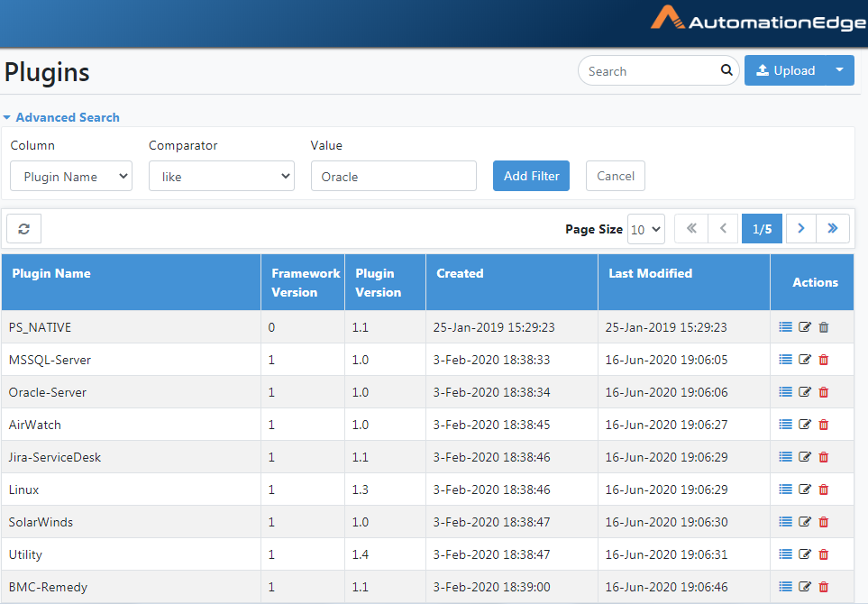Open the Comparator dropdown showing like
The width and height of the screenshot is (868, 604).
point(222,176)
